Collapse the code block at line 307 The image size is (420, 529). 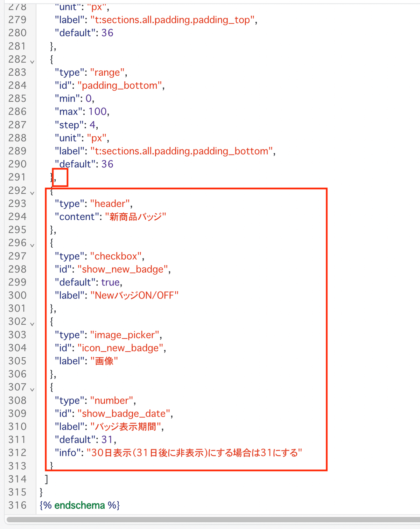pyautogui.click(x=32, y=390)
